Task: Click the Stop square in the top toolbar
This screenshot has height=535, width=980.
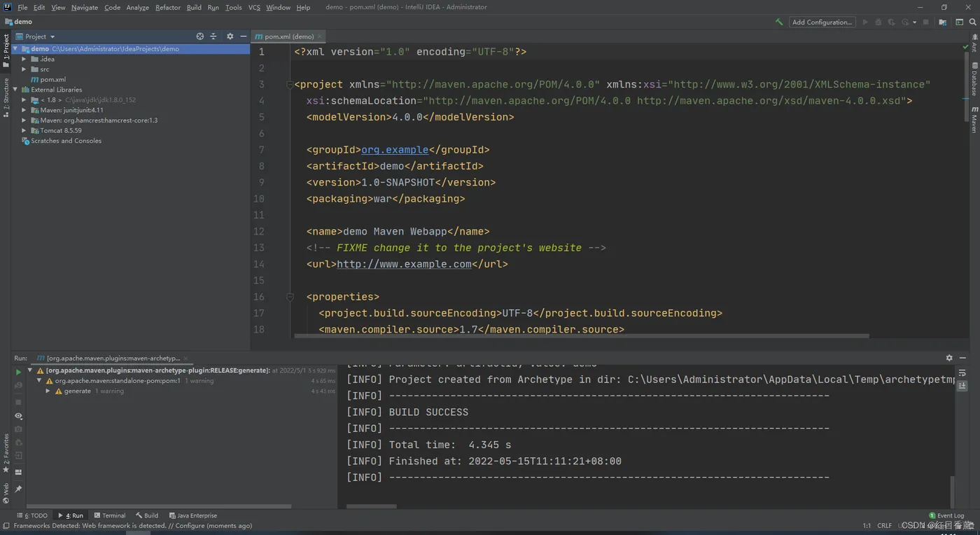Action: coord(926,22)
